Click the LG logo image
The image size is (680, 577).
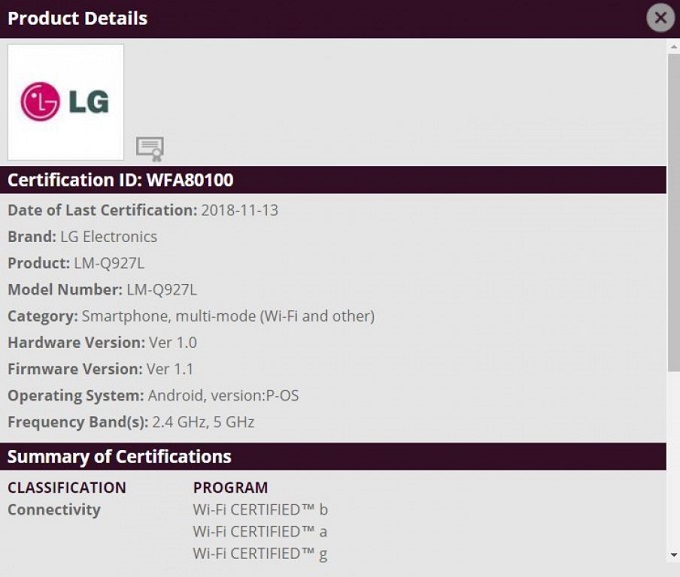click(66, 102)
